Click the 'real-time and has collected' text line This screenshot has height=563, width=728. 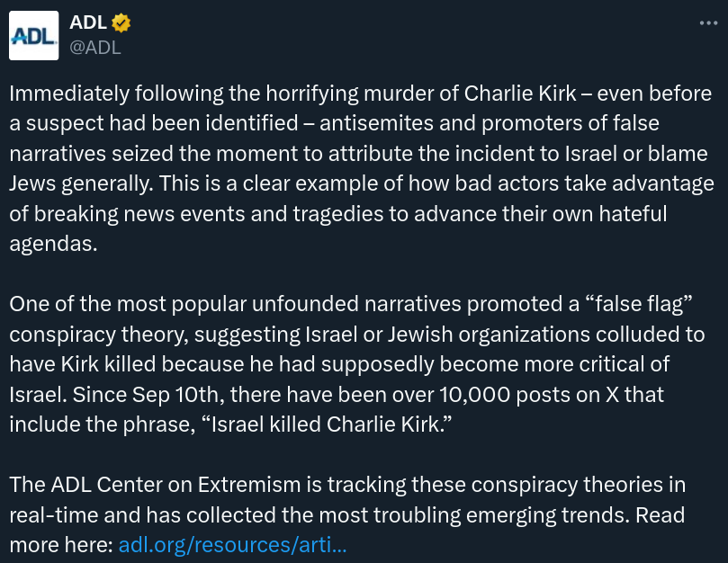pos(126,514)
